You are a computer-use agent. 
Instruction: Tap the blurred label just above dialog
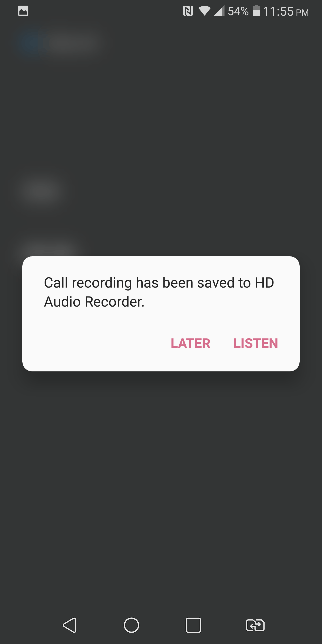(49, 249)
